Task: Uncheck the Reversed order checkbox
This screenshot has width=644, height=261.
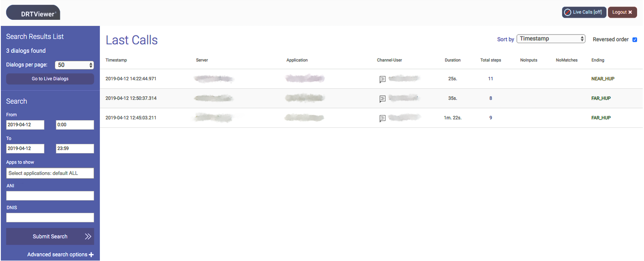Action: coord(635,39)
